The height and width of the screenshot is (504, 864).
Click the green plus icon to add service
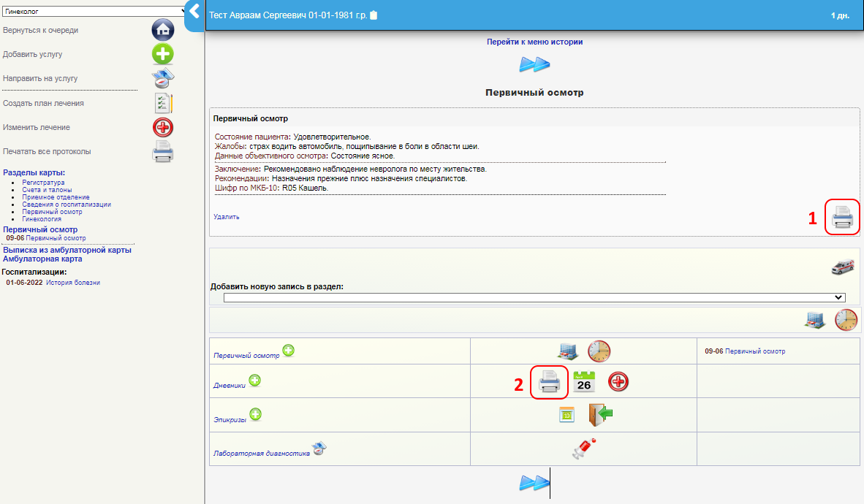[162, 54]
